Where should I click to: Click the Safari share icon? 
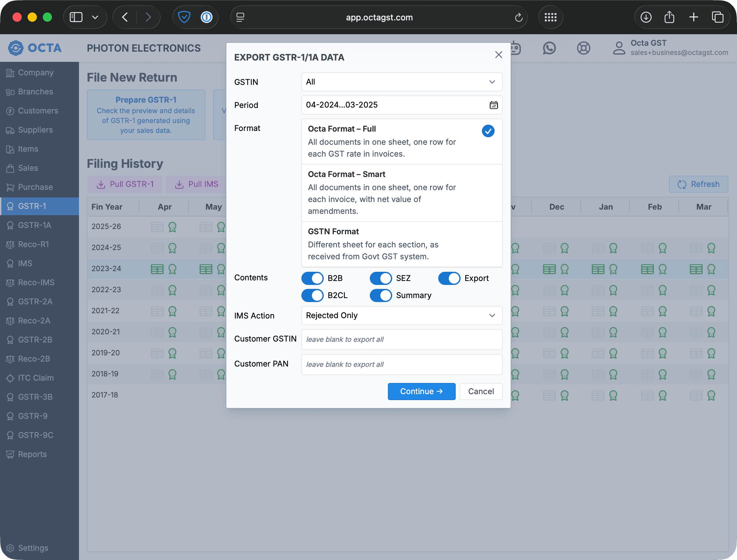[x=669, y=17]
